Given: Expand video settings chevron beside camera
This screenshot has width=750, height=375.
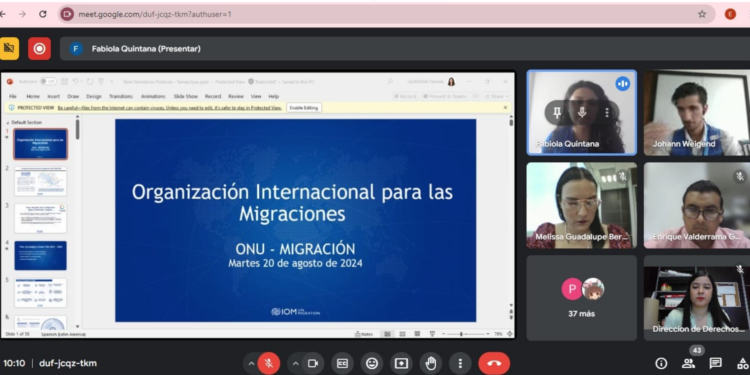Looking at the screenshot, I should click(x=296, y=364).
